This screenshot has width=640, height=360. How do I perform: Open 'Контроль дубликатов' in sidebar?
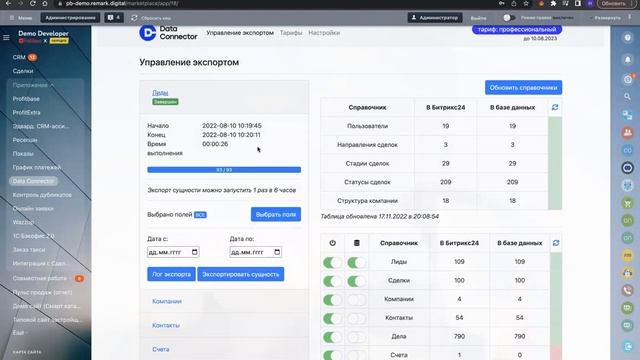42,195
